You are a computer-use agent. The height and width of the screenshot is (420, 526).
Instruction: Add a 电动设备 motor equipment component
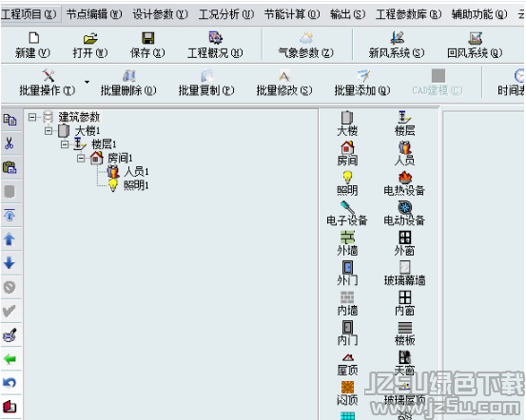[404, 213]
